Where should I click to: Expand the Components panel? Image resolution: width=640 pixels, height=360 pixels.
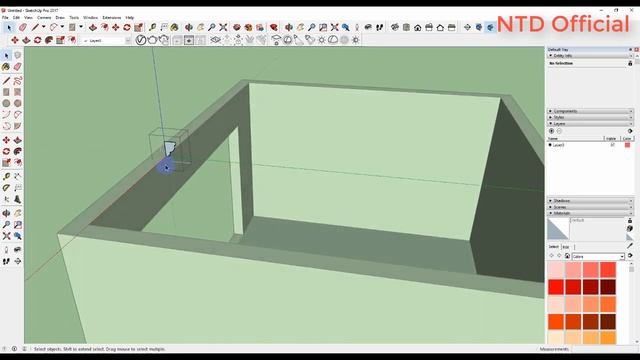tap(590, 111)
